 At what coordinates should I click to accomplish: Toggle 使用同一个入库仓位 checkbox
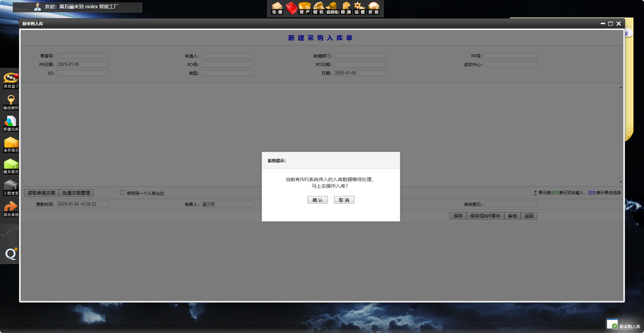122,193
